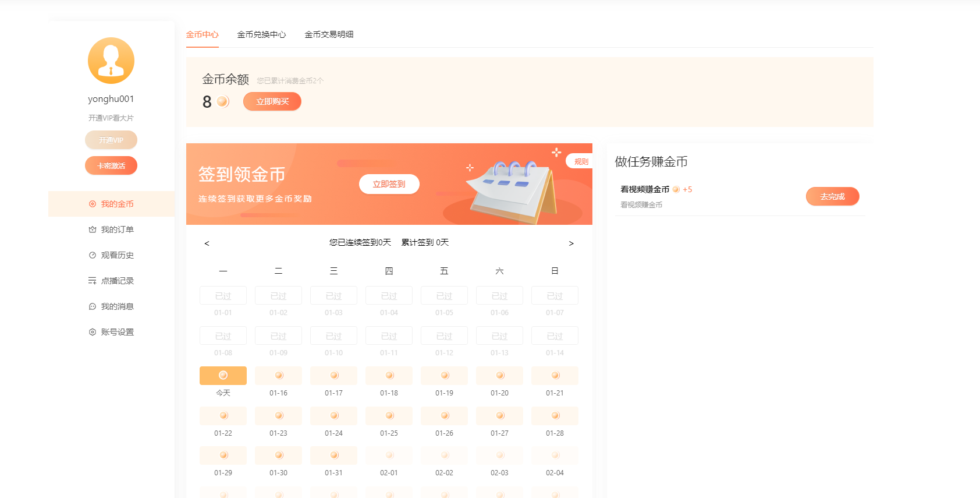The image size is (980, 498).
Task: Open 我的订单 in the sidebar
Action: [111, 229]
